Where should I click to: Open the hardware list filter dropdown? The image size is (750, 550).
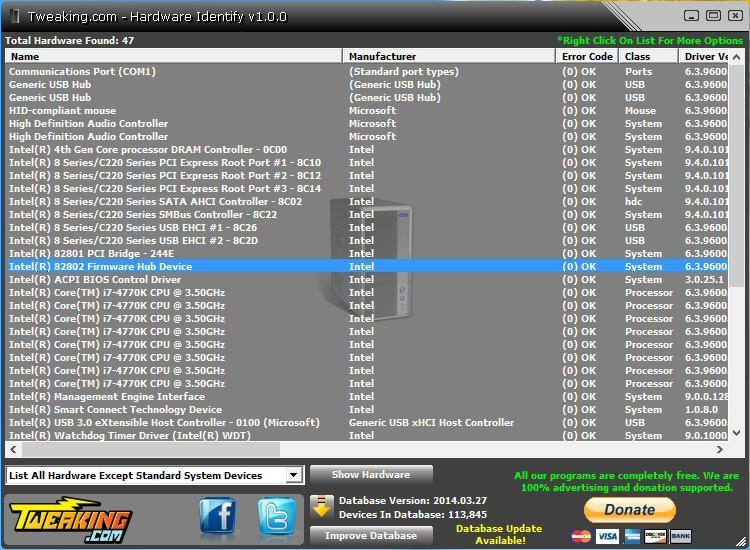pos(294,475)
